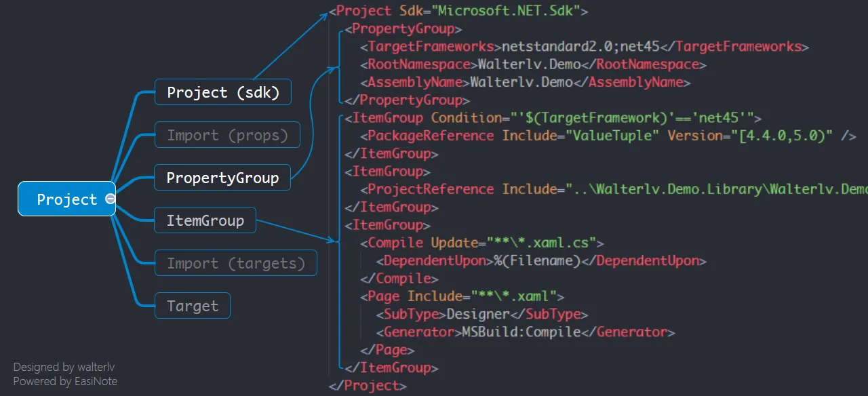Click the Compile Update xaml.cs line
The image size is (868, 396).
(481, 243)
